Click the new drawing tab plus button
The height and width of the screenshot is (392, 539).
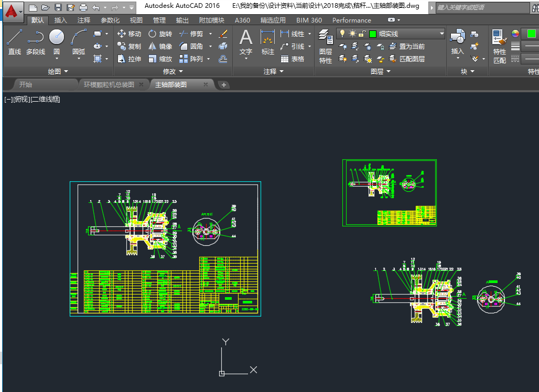(x=224, y=85)
